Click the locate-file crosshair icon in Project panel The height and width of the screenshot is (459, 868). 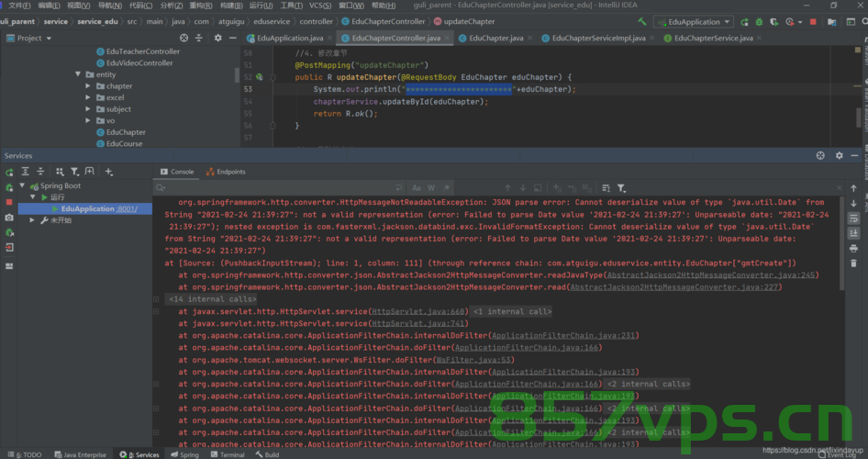184,38
